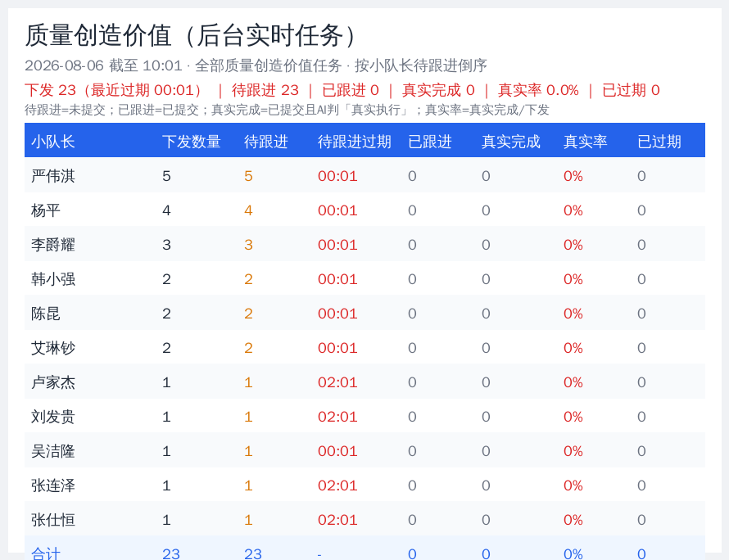Click 李爵耀's 下发数量 value 3
The height and width of the screenshot is (560, 729).
[x=166, y=245]
